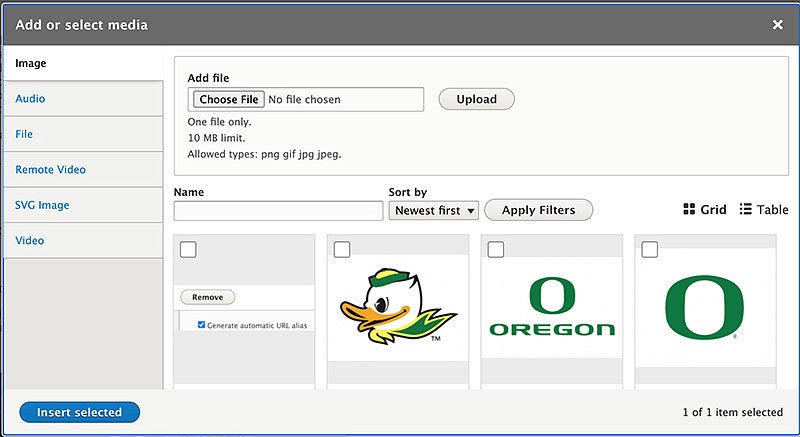Check the O OREGON logo image checkbox
The width and height of the screenshot is (800, 437).
point(496,250)
